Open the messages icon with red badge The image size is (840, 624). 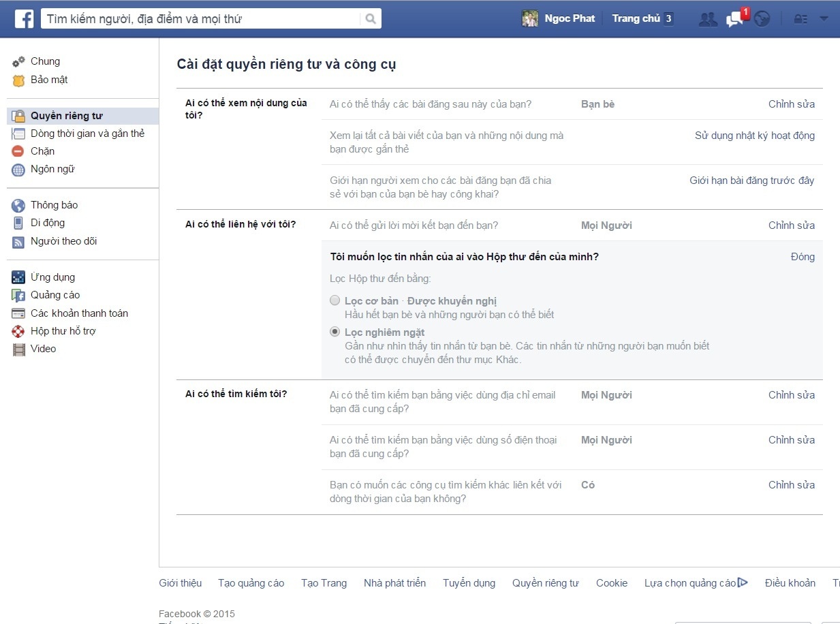(734, 19)
